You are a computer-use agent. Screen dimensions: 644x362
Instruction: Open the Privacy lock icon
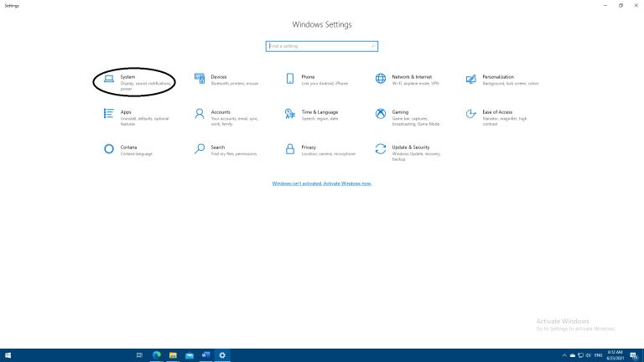pos(290,148)
